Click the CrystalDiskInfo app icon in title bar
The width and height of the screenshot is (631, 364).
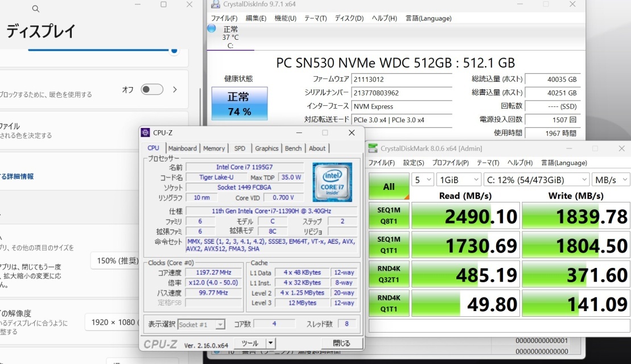click(x=216, y=4)
